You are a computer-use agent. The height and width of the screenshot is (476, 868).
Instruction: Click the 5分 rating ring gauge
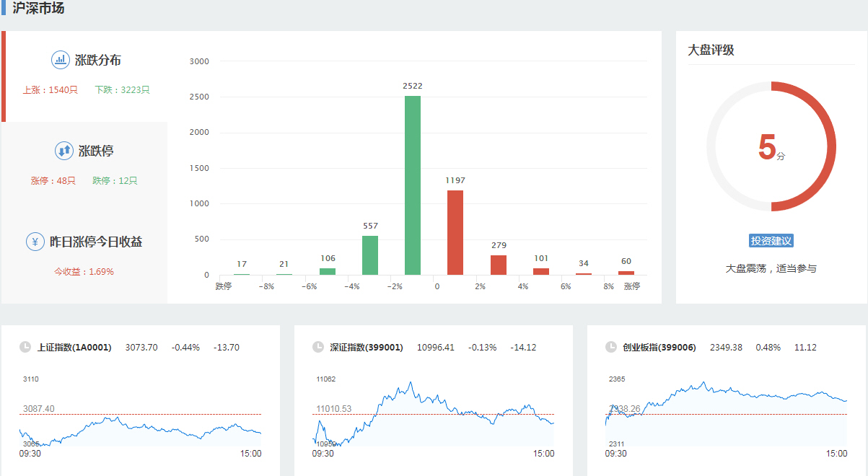(771, 146)
